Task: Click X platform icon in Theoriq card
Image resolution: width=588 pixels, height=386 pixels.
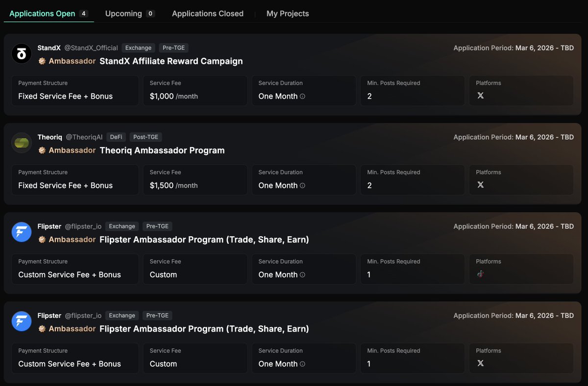Action: coord(480,185)
